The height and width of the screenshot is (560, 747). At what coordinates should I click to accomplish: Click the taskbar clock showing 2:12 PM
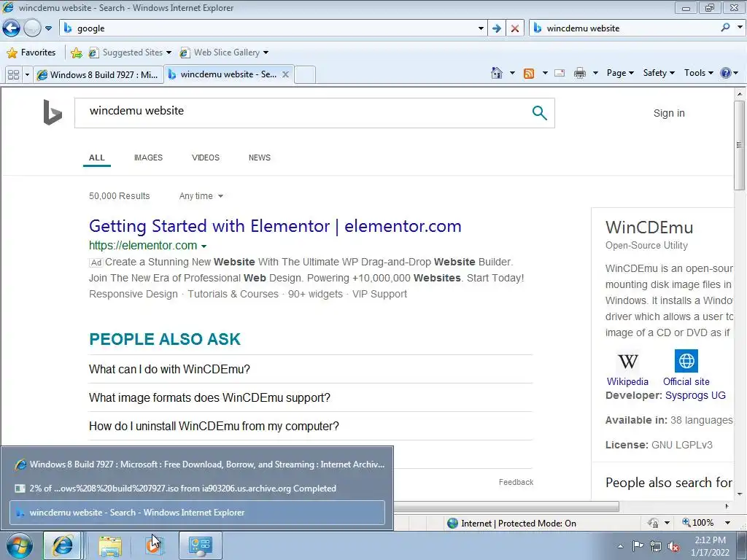click(710, 546)
